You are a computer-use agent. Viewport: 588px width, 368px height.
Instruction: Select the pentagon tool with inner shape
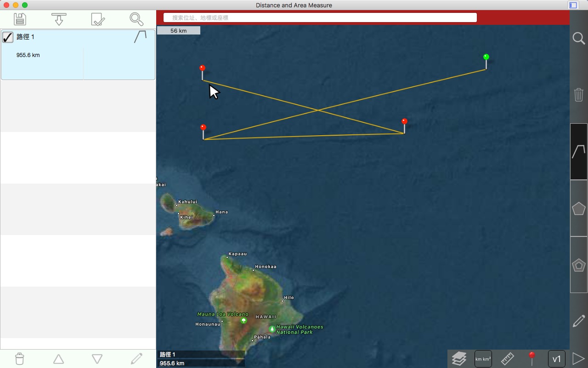(x=578, y=265)
